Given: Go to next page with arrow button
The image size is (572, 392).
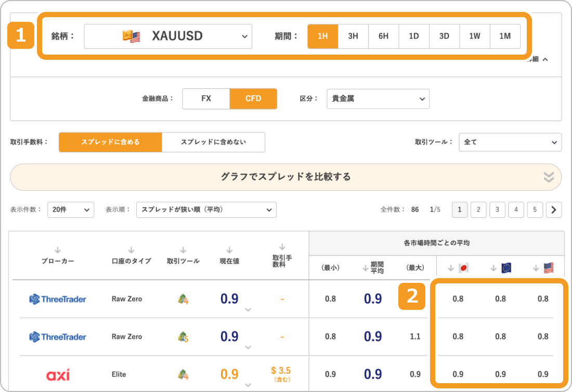Looking at the screenshot, I should tap(554, 210).
